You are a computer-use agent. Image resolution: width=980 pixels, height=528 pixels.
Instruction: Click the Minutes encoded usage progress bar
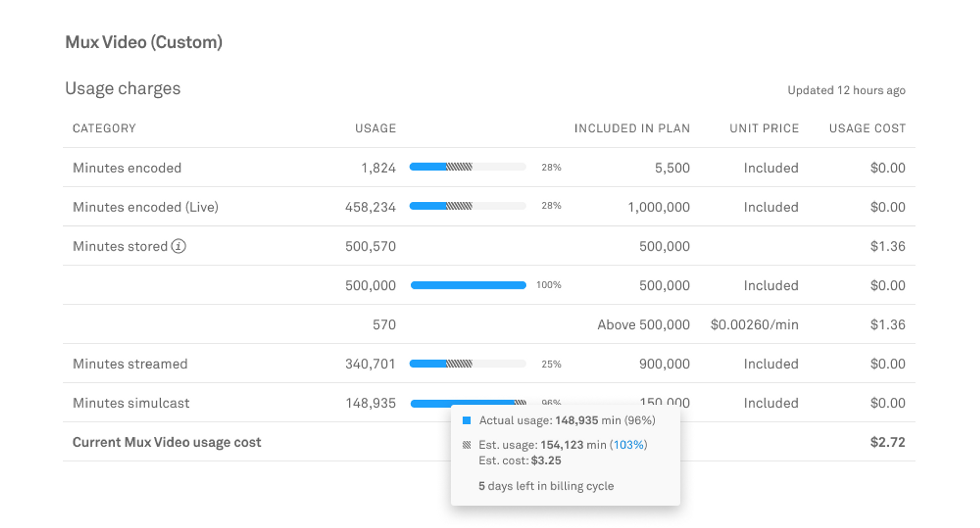(x=468, y=167)
